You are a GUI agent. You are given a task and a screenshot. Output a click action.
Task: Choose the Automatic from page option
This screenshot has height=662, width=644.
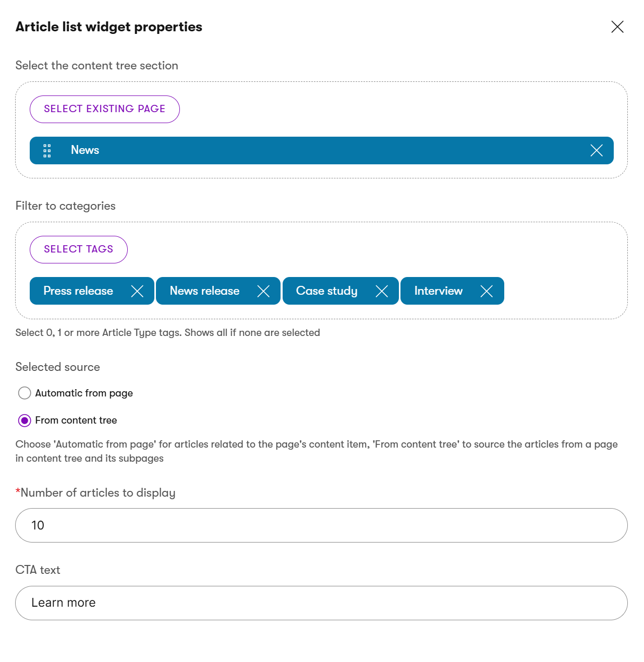[x=25, y=393]
